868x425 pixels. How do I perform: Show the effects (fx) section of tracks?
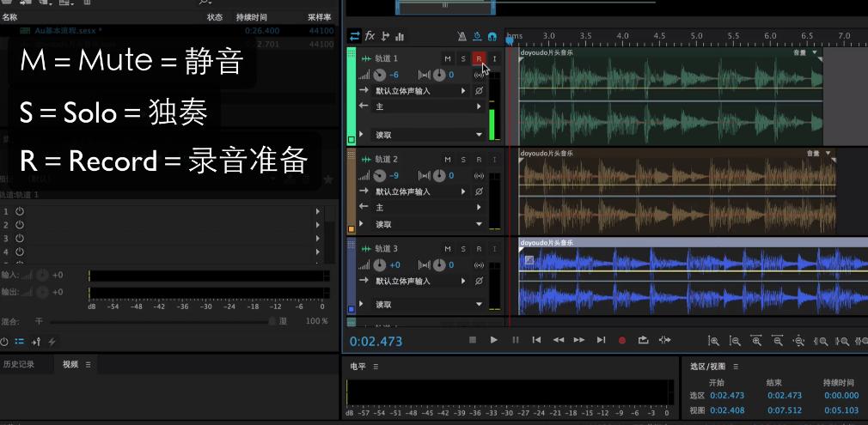(x=370, y=37)
